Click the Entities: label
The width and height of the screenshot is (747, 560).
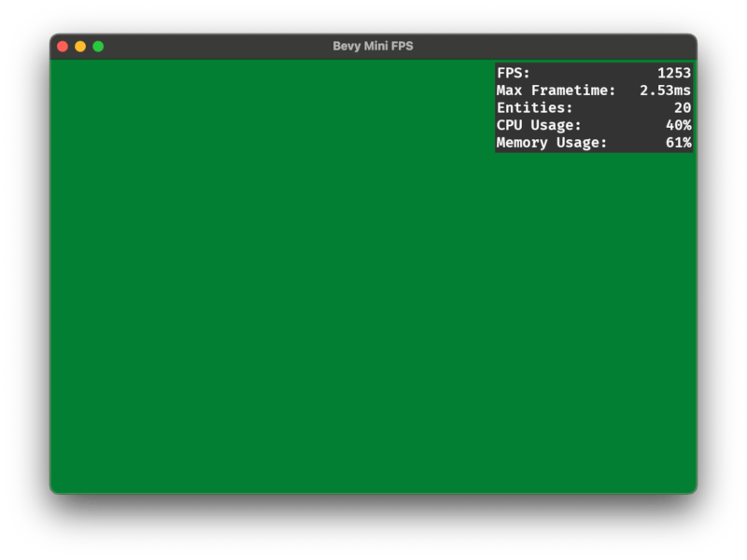[x=534, y=107]
